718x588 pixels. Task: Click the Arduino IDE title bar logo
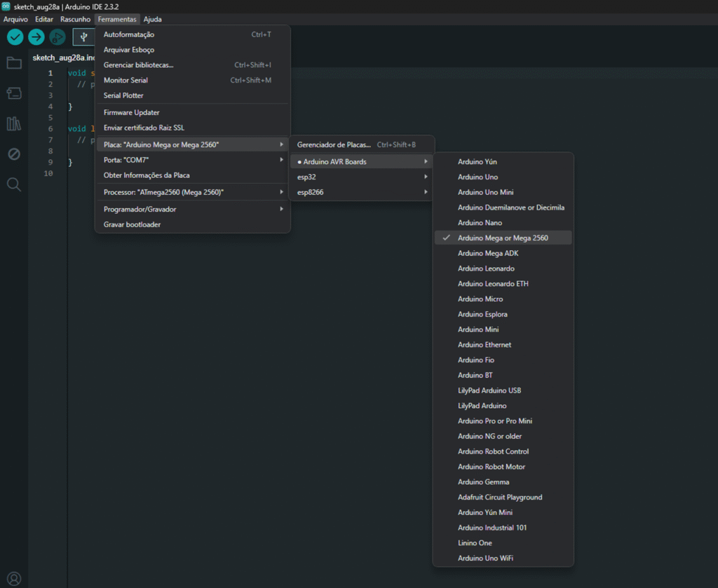[x=6, y=6]
